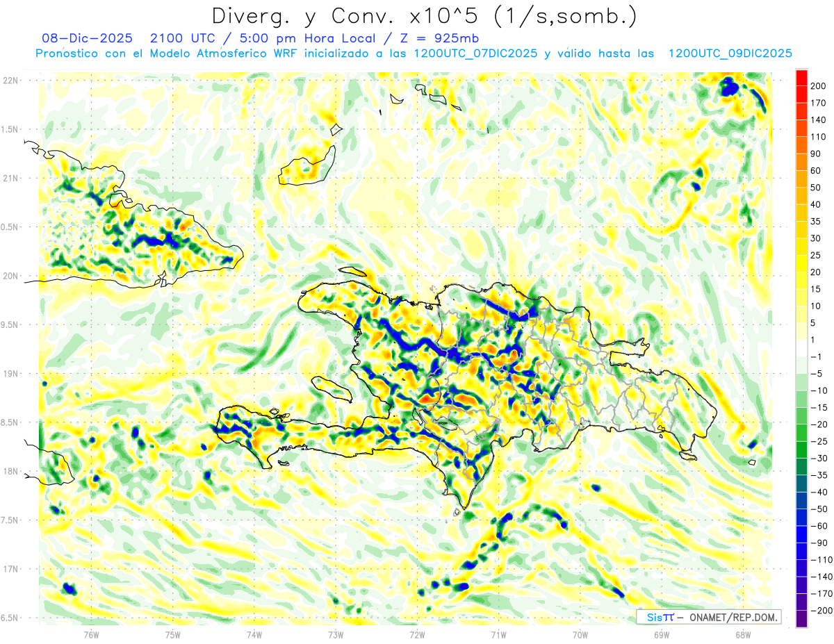Screen dimensions: 834x644
Task: Click the '20N' latitude label
Action: (x=11, y=276)
